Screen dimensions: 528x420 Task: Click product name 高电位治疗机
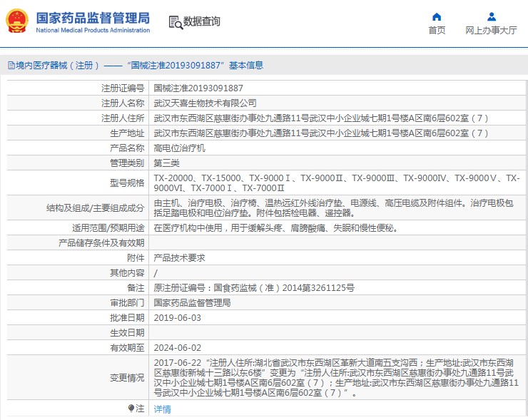[x=180, y=148]
